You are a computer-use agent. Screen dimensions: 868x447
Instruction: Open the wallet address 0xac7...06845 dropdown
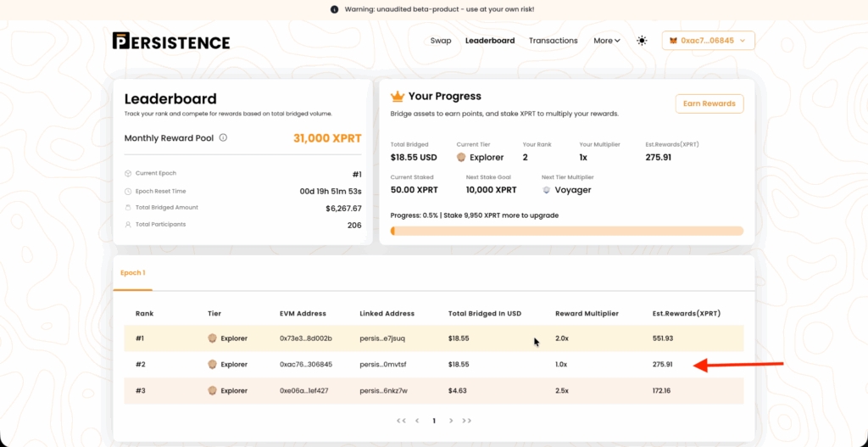coord(708,41)
